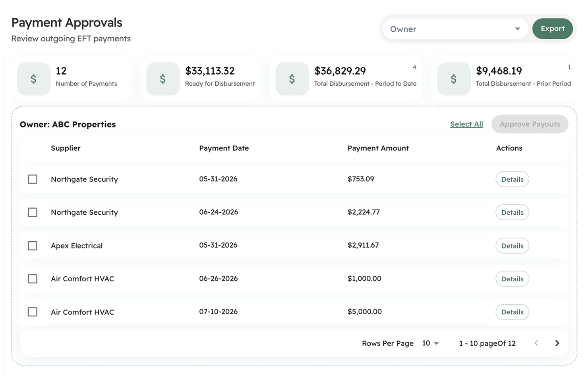Click the $36,829.29 Period to Date total

(340, 71)
